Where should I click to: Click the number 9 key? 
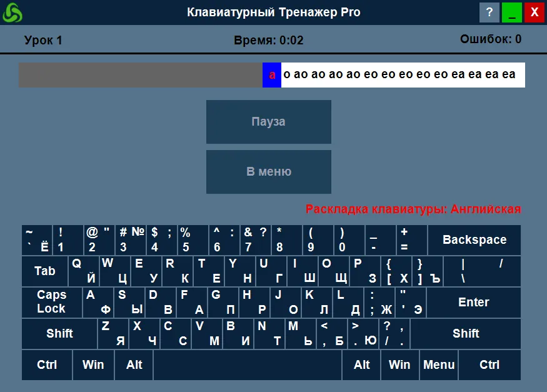(x=318, y=239)
